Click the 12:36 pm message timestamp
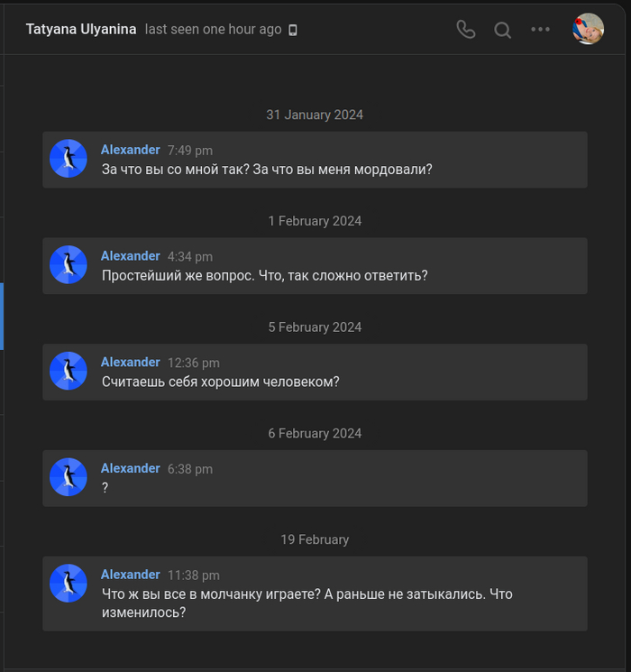The image size is (631, 672). [x=194, y=363]
